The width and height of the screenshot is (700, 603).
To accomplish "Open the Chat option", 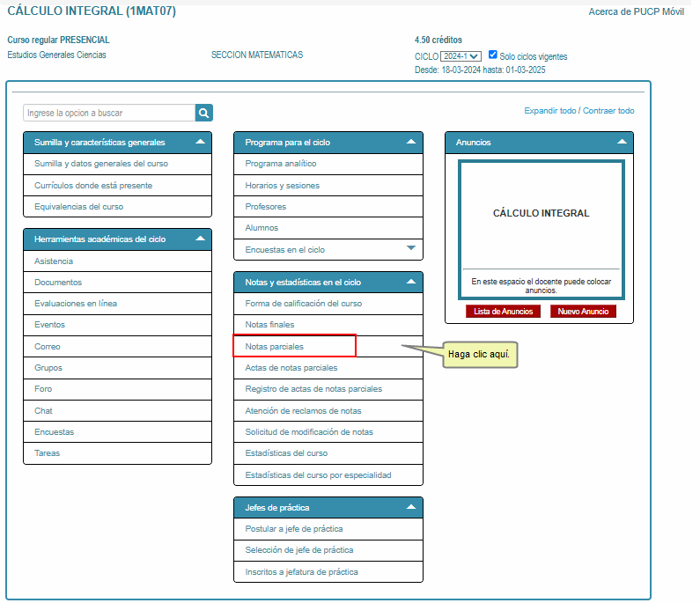I will pos(117,410).
